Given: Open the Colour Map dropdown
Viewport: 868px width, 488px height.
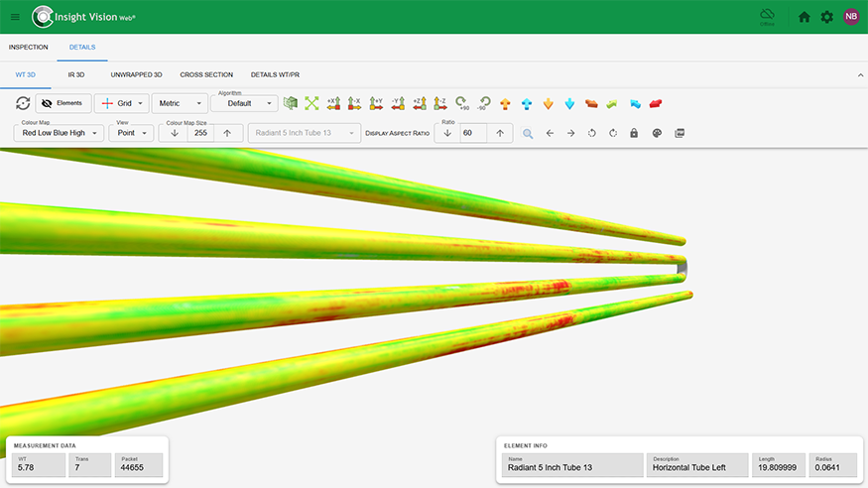Looking at the screenshot, I should [60, 133].
